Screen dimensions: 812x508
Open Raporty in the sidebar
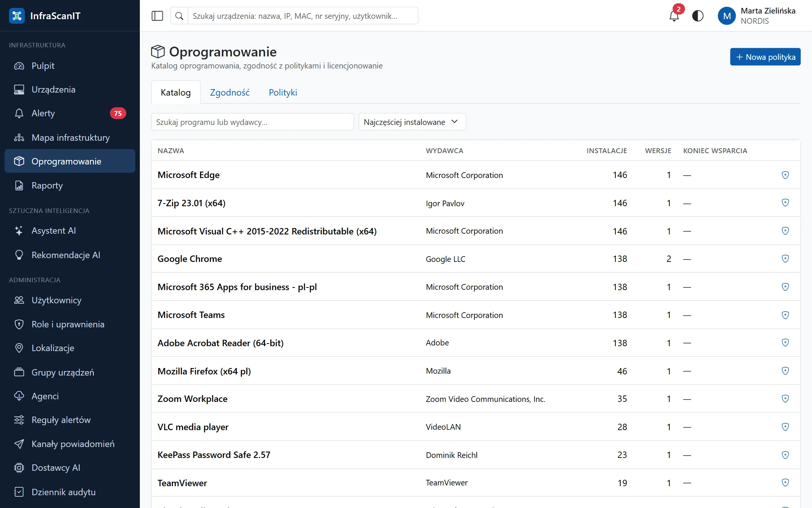coord(70,186)
